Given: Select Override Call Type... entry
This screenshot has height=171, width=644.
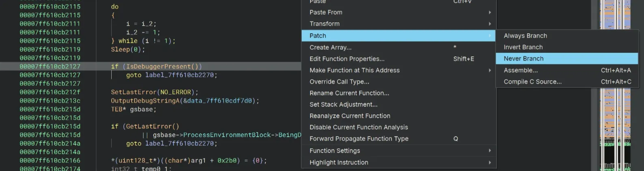Looking at the screenshot, I should click(339, 81).
